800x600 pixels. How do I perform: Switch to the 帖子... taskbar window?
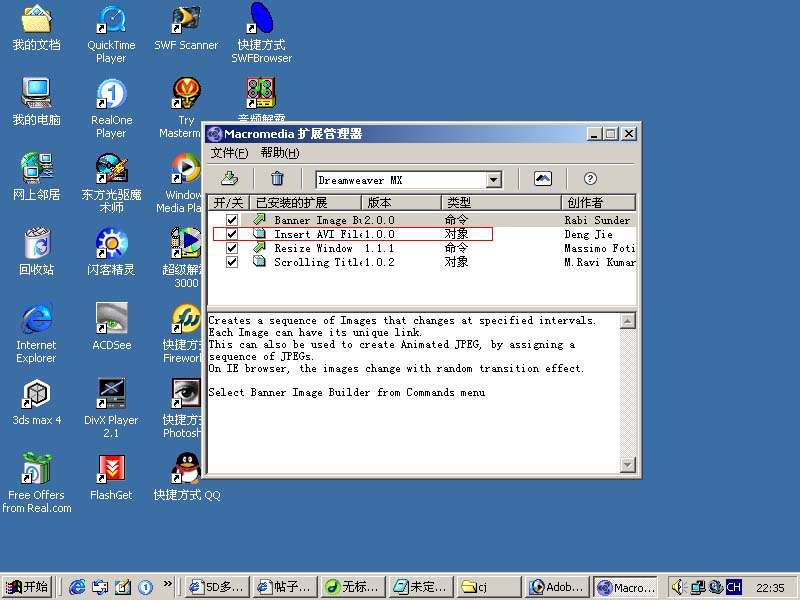click(x=285, y=587)
